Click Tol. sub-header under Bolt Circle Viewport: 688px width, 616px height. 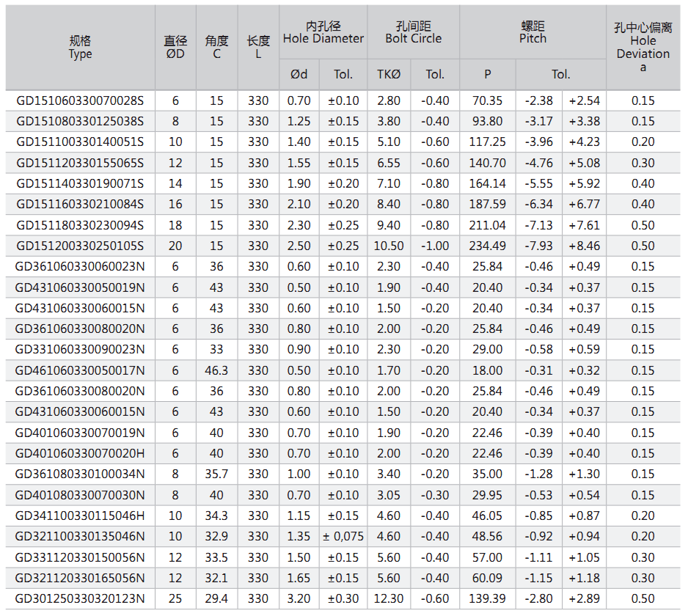pos(435,74)
